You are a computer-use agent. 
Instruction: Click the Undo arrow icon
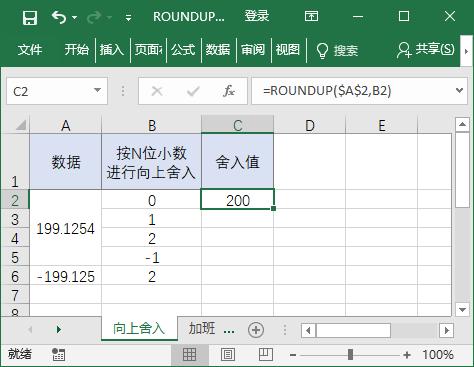point(59,17)
